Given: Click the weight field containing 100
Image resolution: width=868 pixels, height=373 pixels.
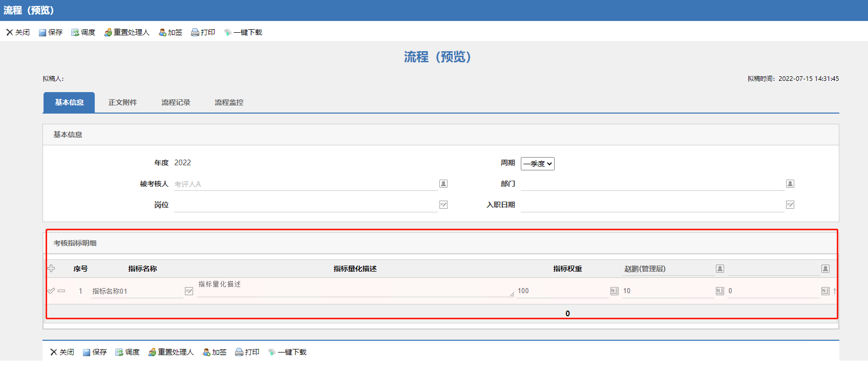Looking at the screenshot, I should point(563,291).
